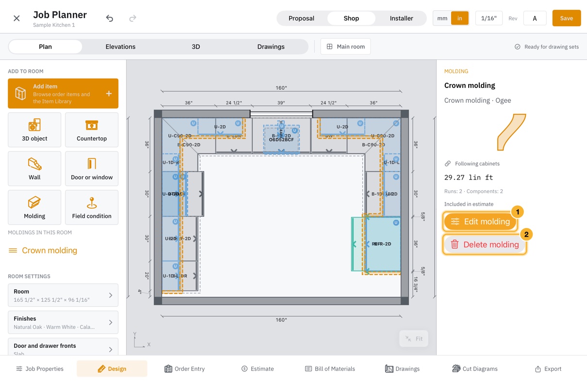The height and width of the screenshot is (392, 587).
Task: Set units to mm
Action: [x=442, y=18]
